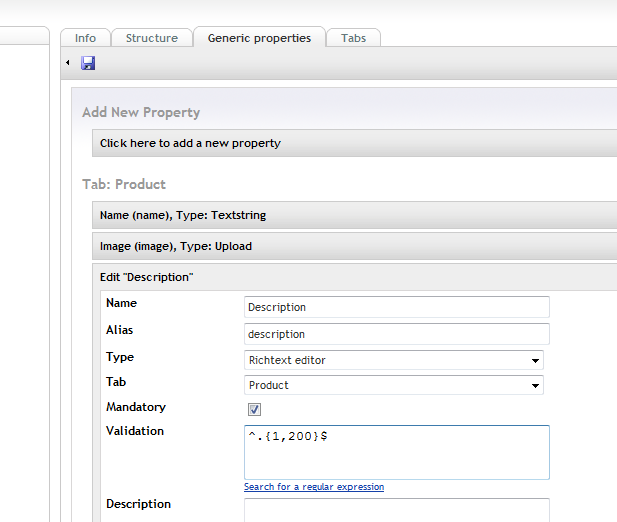Focus the Name input containing Description
Screen dimensions: 617x522
[x=397, y=307]
